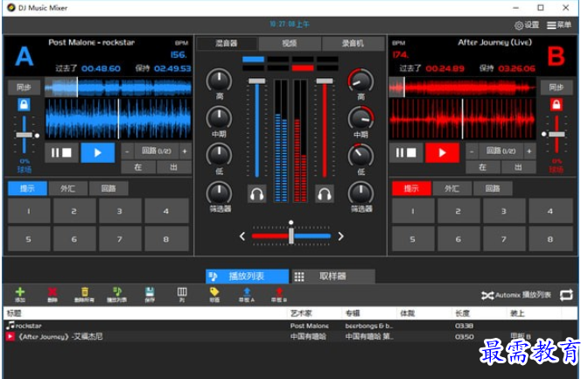Decrease deck B loop length with minus
The height and width of the screenshot is (379, 588).
coord(472,151)
